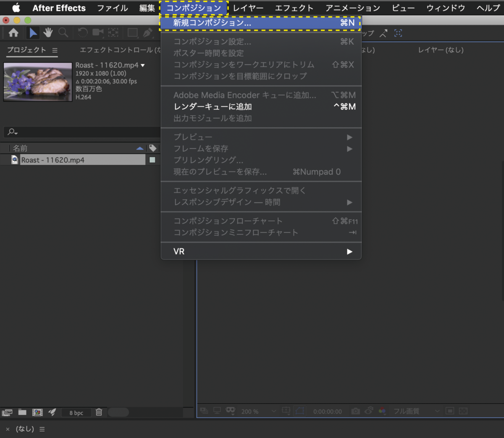This screenshot has height=438, width=504.
Task: Open the Apple menu
Action: click(x=16, y=8)
